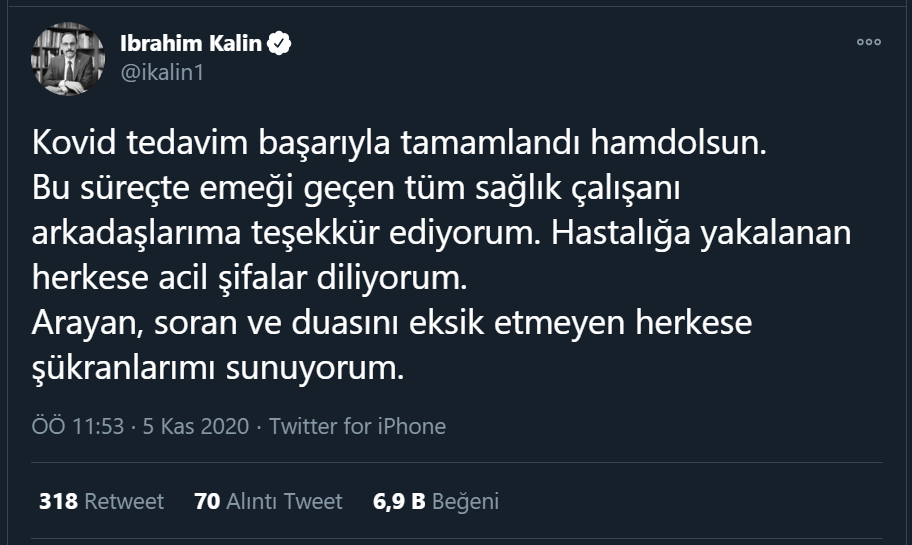The width and height of the screenshot is (912, 545).
Task: Open the Twitter for iPhone source link
Action: [x=357, y=426]
